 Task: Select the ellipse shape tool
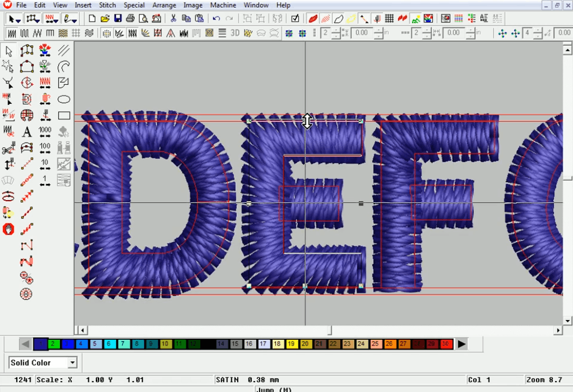(x=64, y=99)
